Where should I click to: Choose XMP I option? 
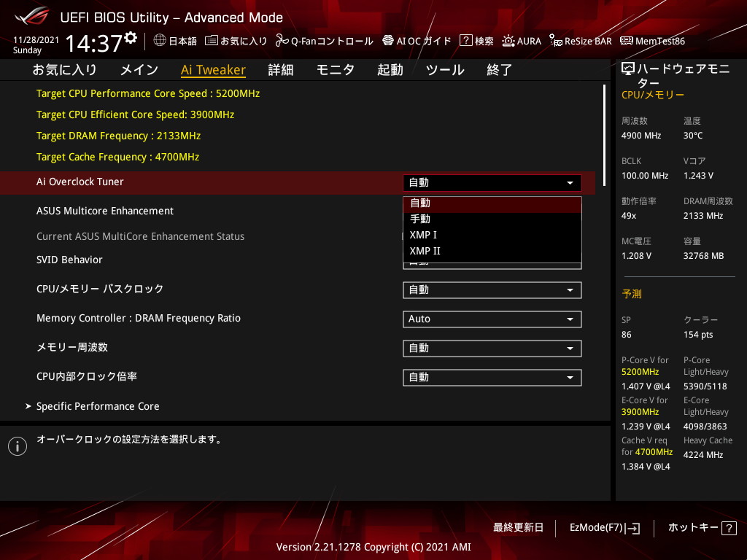coord(492,235)
